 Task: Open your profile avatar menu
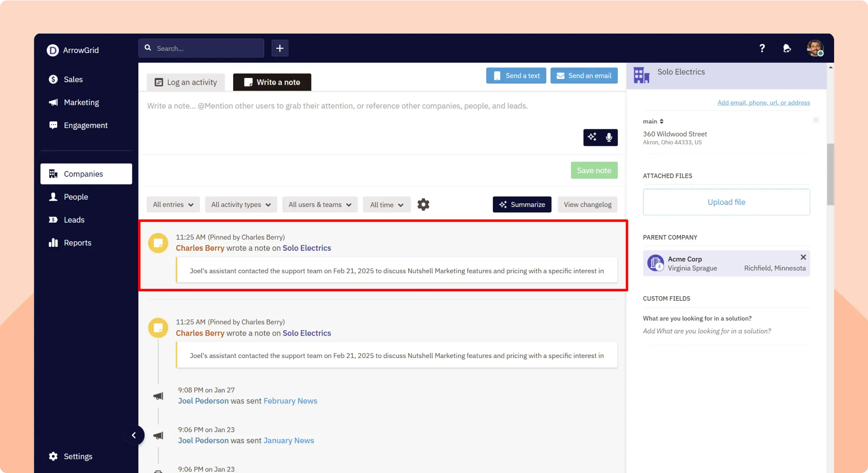pyautogui.click(x=815, y=48)
